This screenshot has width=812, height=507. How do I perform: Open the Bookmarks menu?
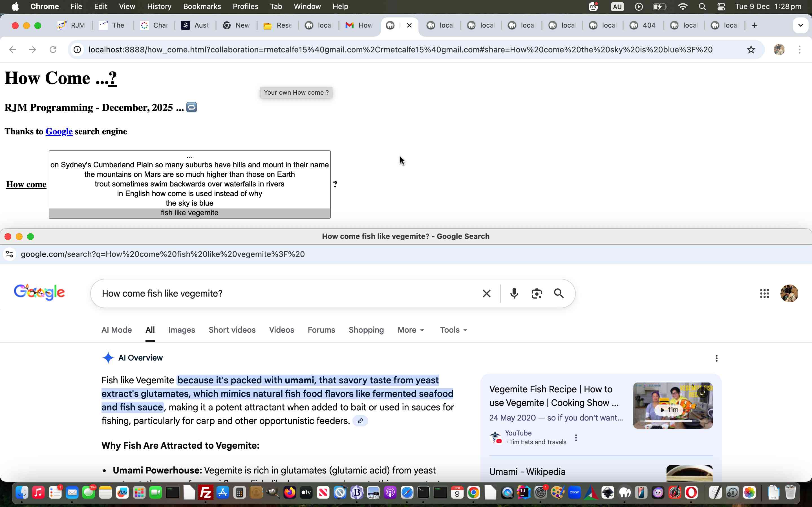click(x=202, y=6)
